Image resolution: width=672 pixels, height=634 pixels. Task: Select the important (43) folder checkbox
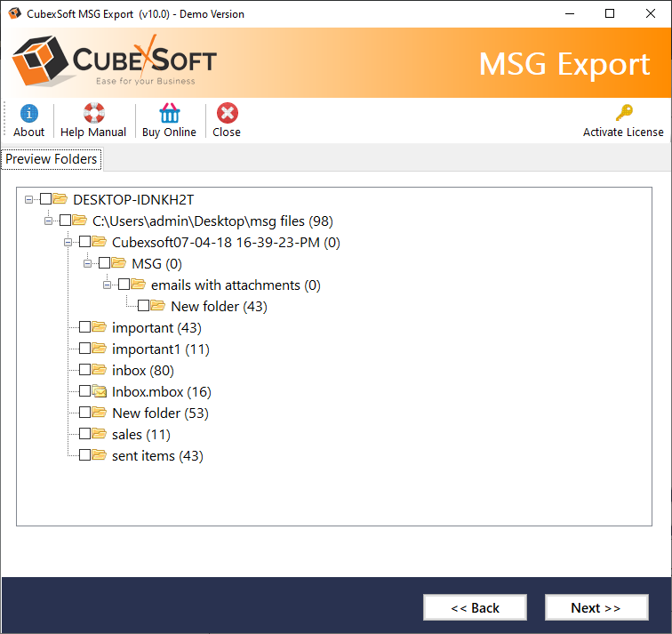(85, 327)
